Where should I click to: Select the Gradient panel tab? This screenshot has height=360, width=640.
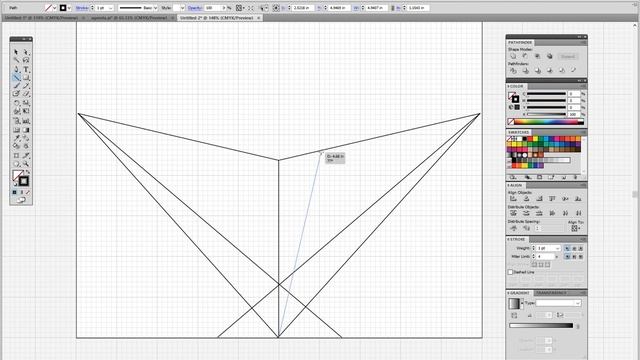tap(519, 293)
